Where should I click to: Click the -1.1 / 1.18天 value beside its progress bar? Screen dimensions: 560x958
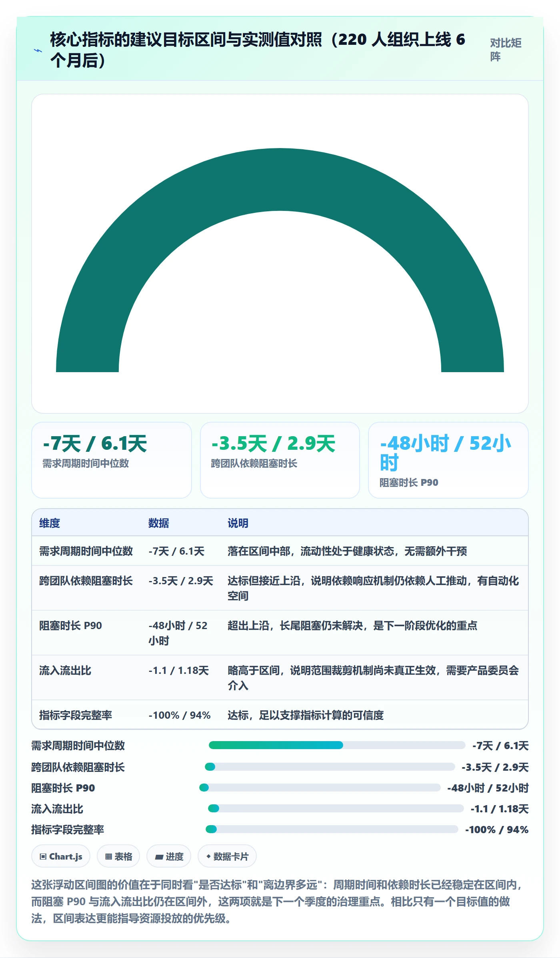(500, 809)
